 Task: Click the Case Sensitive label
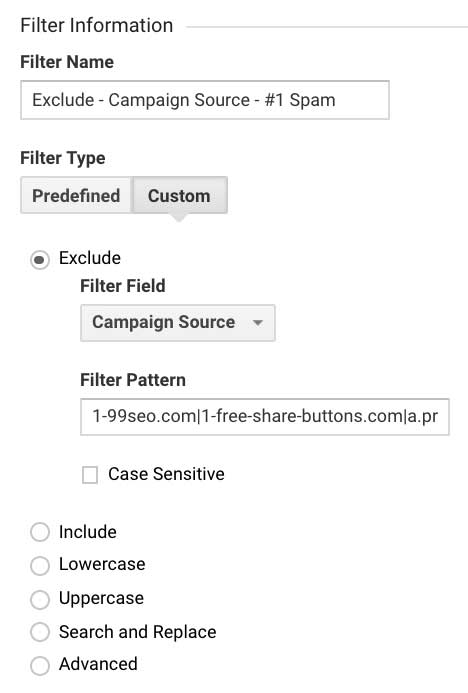(167, 474)
